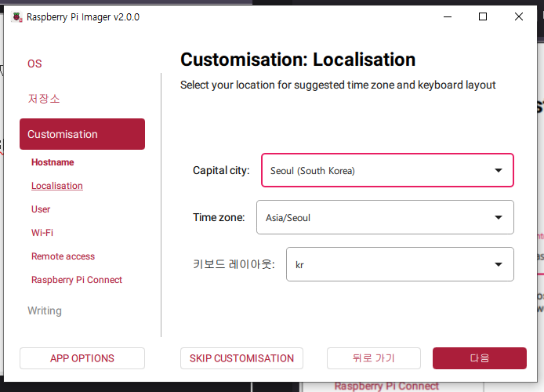This screenshot has height=392, width=544.
Task: Open the User sub-step
Action: click(41, 209)
